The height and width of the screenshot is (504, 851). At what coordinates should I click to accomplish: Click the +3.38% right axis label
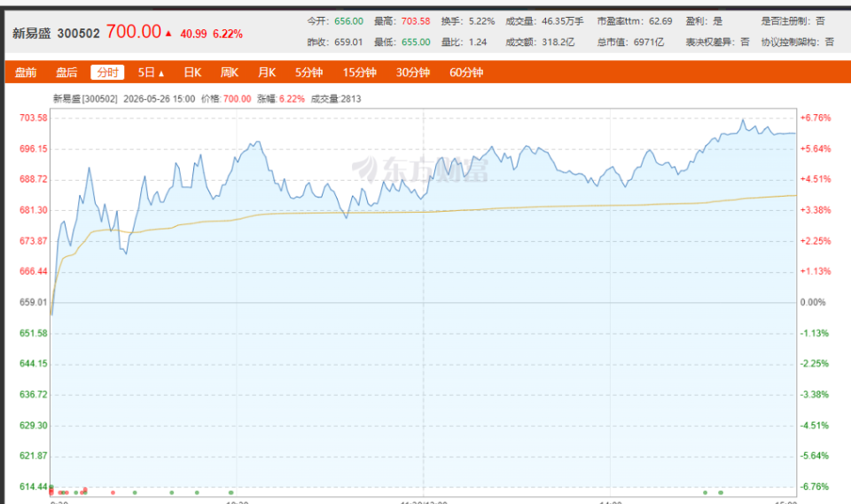click(816, 210)
